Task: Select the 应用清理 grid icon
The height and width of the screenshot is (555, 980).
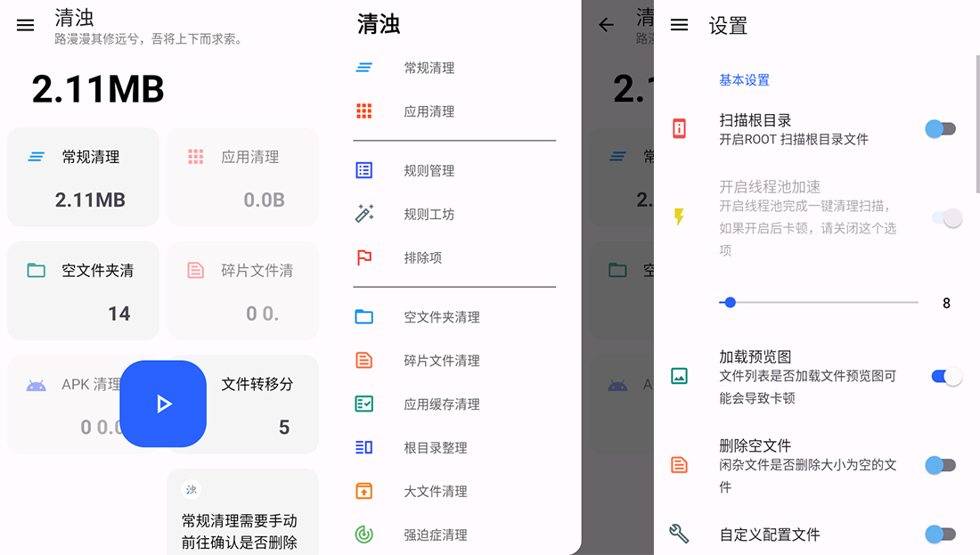Action: click(x=365, y=110)
